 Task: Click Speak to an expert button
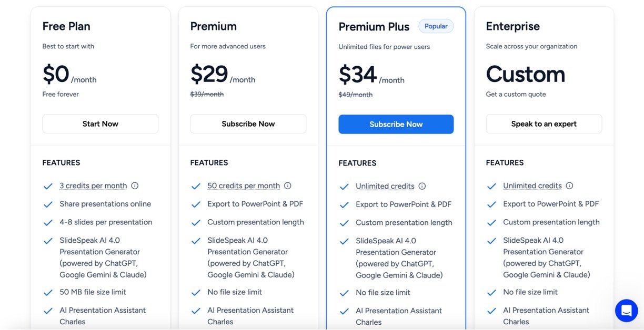[x=544, y=124]
